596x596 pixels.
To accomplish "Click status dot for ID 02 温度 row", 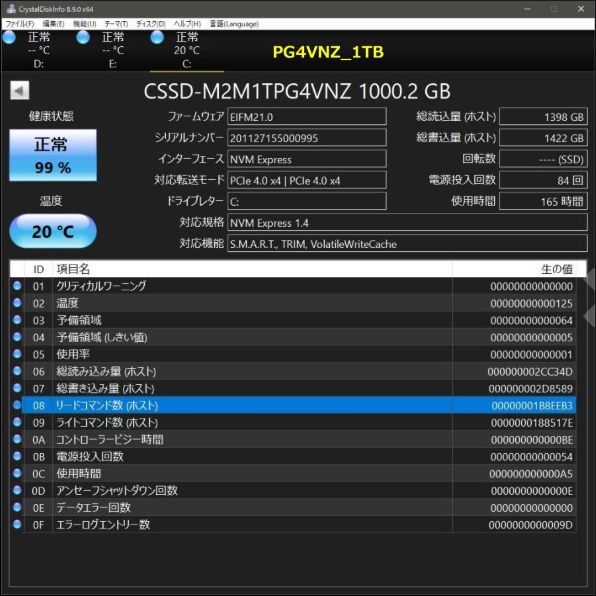I will click(17, 303).
